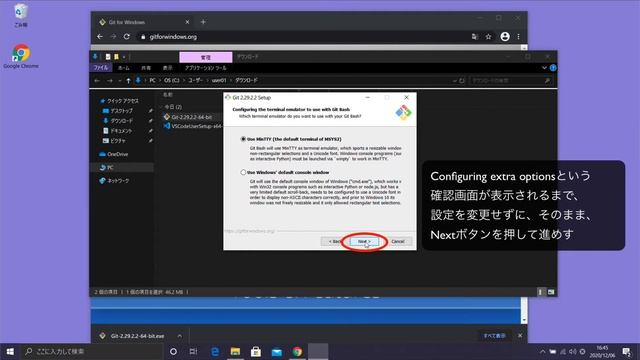
Task: Select ドキュメント in the navigation pane
Action: pos(121,131)
